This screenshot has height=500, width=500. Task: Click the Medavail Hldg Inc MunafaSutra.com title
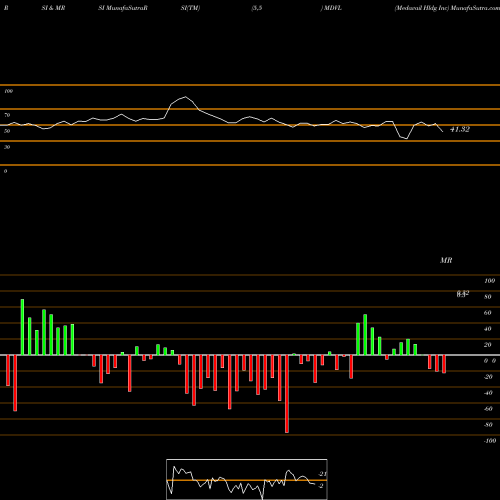pyautogui.click(x=447, y=8)
